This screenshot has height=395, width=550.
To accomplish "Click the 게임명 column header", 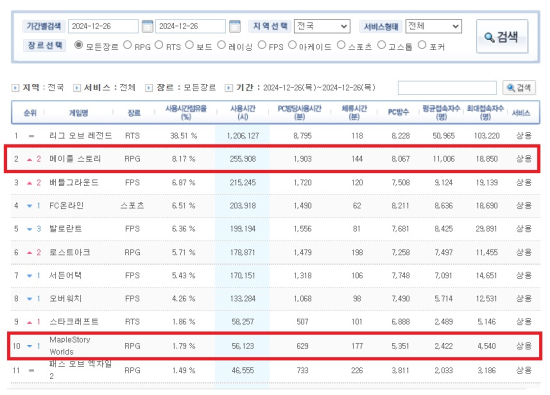I will point(79,113).
